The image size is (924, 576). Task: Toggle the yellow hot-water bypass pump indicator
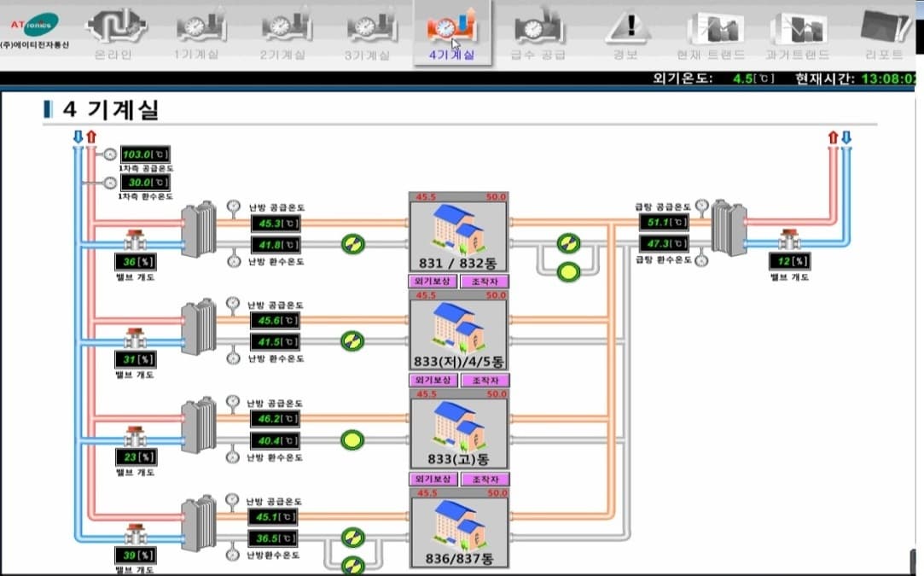coord(569,272)
